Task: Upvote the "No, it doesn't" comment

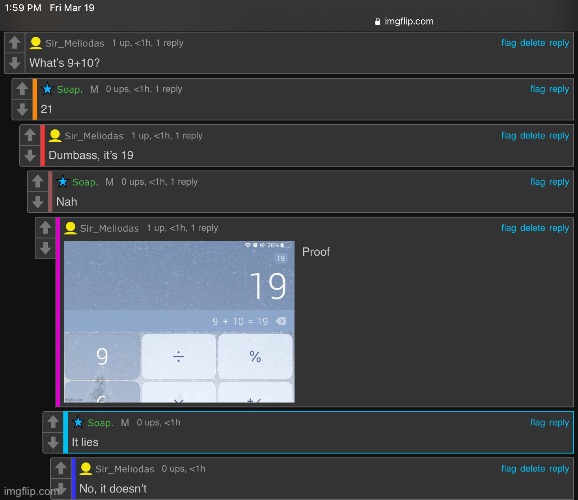Action: [61, 469]
